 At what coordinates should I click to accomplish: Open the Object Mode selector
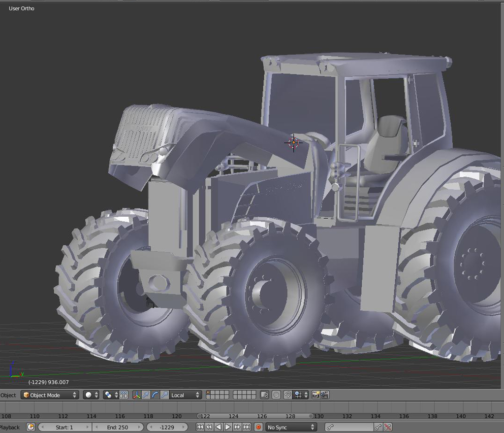[x=50, y=395]
